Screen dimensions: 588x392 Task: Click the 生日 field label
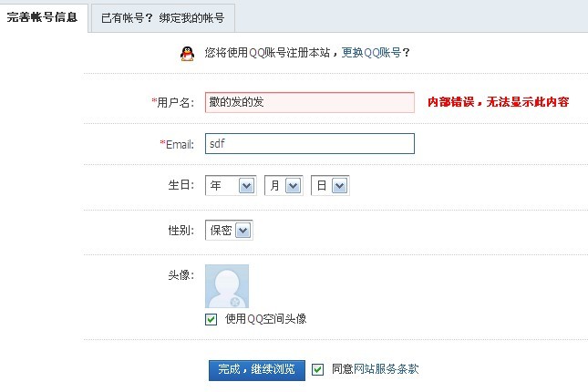(x=181, y=185)
